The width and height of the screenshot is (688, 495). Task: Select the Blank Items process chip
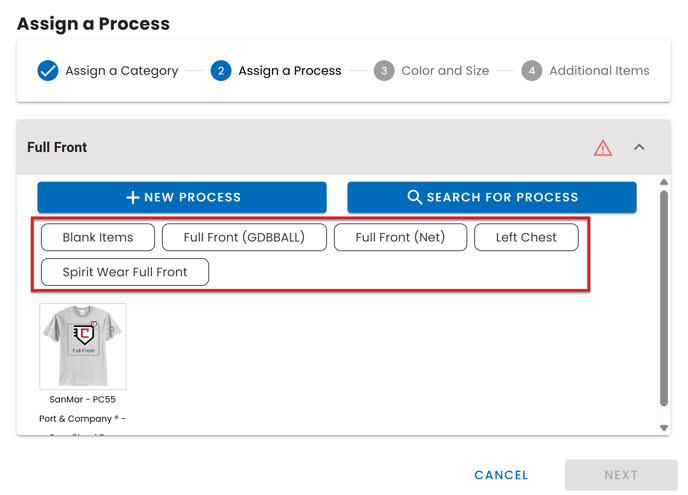[98, 237]
